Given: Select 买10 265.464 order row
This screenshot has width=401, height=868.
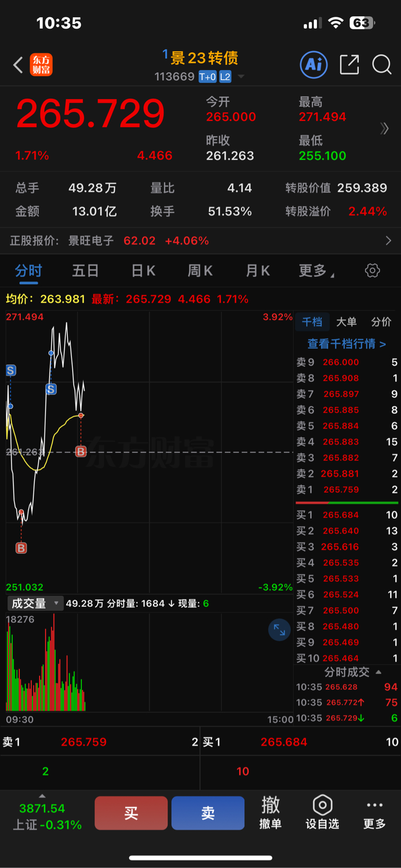Looking at the screenshot, I should click(x=347, y=658).
